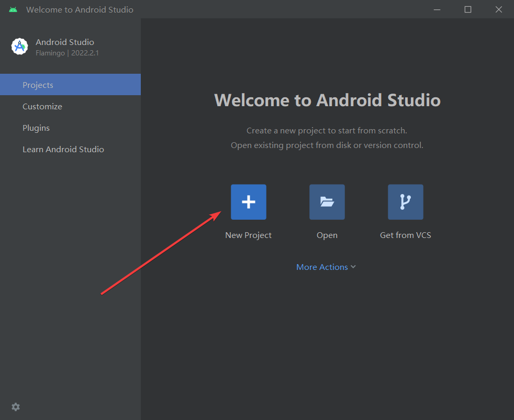Screen dimensions: 514x420
Task: Click the Get from VCS branch icon
Action: (406, 202)
